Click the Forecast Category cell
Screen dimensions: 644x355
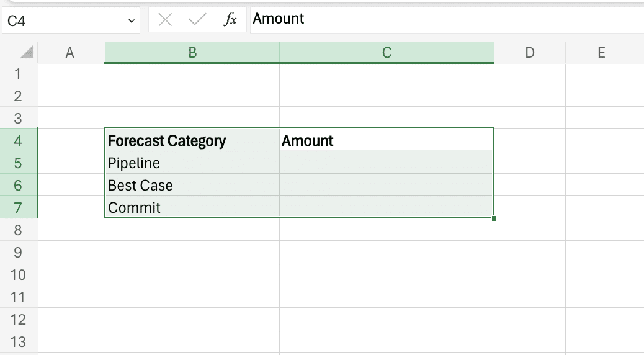click(x=192, y=141)
